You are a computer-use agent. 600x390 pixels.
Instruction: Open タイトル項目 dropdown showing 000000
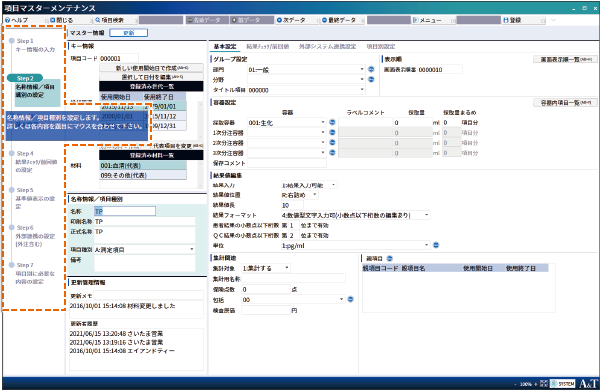306,90
